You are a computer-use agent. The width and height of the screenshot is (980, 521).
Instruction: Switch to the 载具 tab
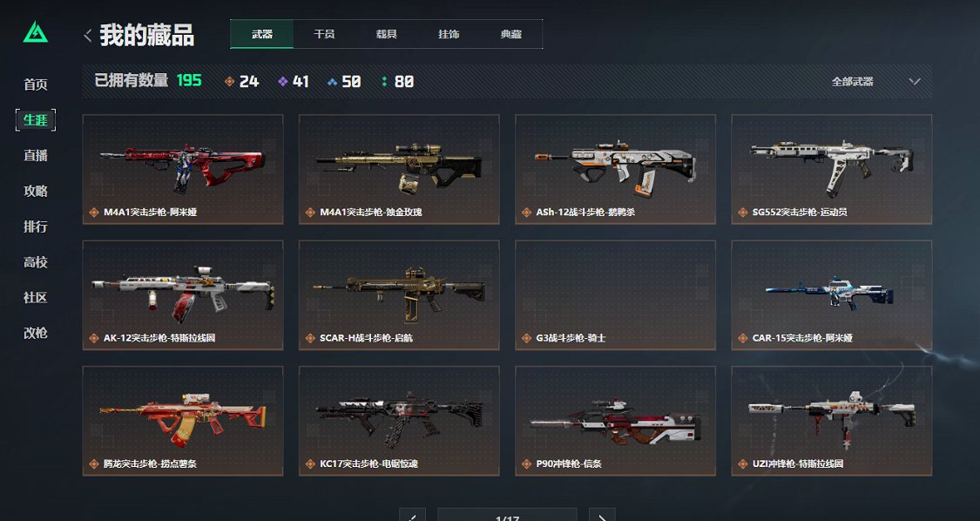(386, 34)
